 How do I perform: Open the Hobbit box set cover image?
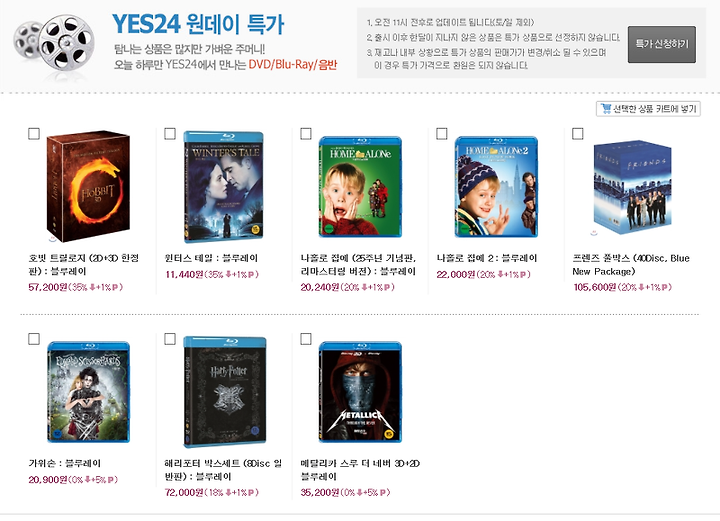click(88, 186)
